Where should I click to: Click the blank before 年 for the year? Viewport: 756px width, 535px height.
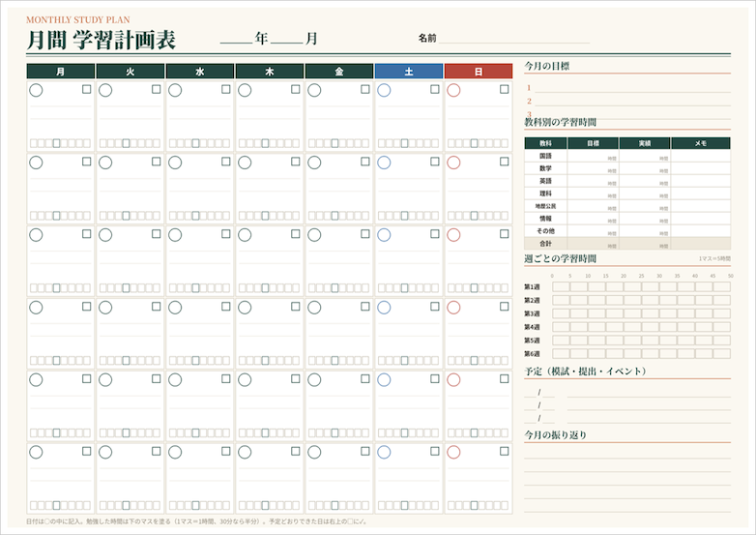[236, 39]
